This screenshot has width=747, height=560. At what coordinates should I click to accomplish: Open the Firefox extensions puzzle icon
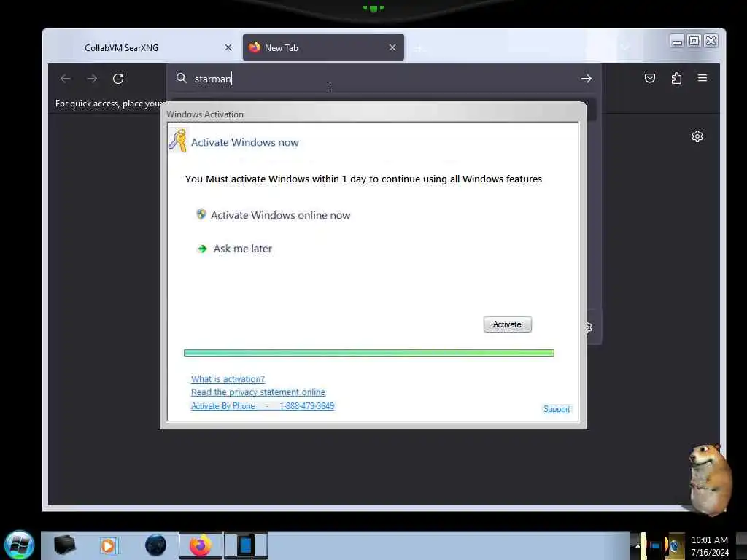(x=676, y=78)
